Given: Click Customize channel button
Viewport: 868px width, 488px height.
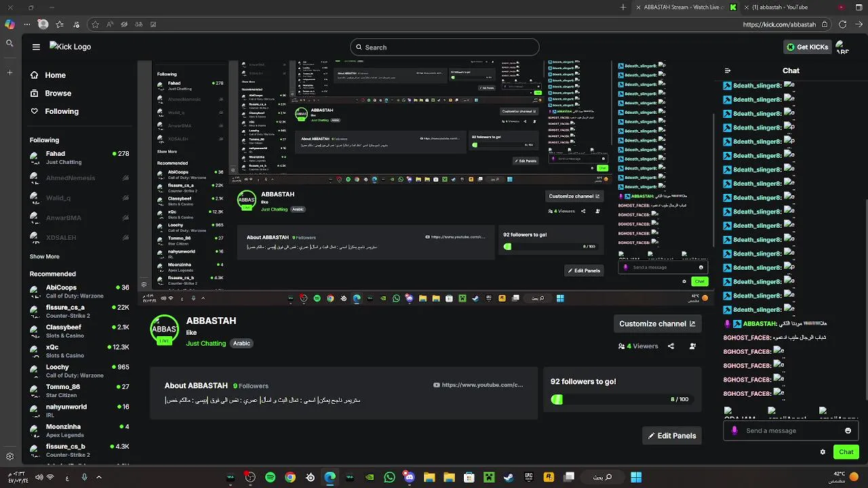Looking at the screenshot, I should 657,324.
